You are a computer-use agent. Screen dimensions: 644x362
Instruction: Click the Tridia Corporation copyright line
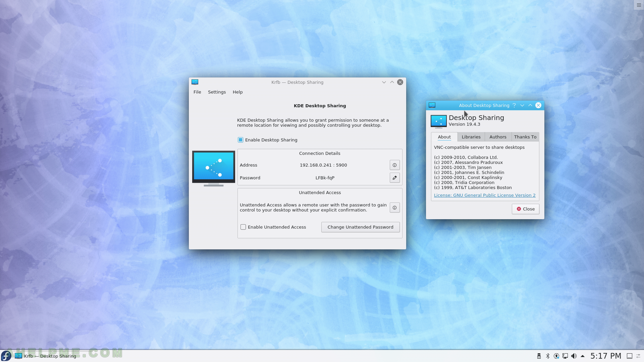tap(464, 182)
